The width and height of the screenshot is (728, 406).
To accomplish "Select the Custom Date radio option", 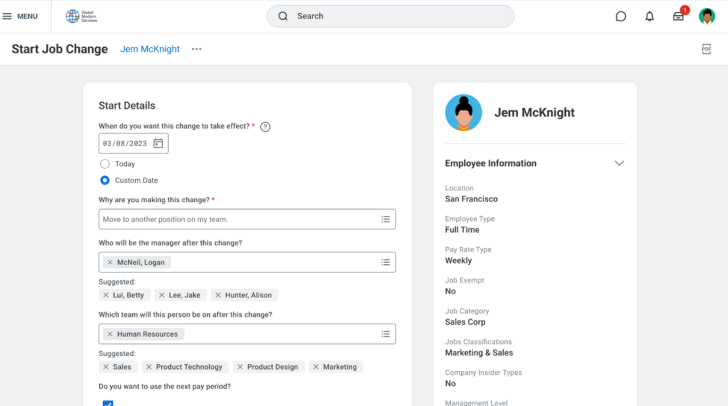I will coord(105,180).
